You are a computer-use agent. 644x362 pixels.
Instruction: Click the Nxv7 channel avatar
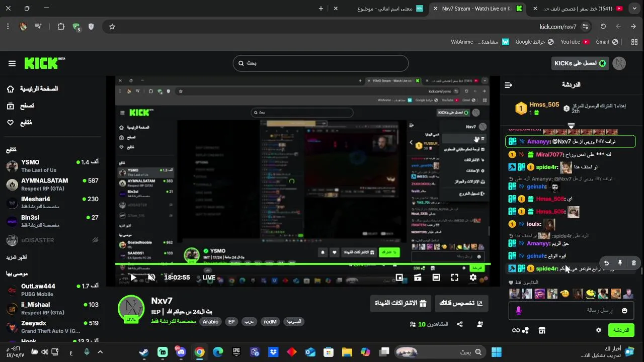click(x=131, y=308)
